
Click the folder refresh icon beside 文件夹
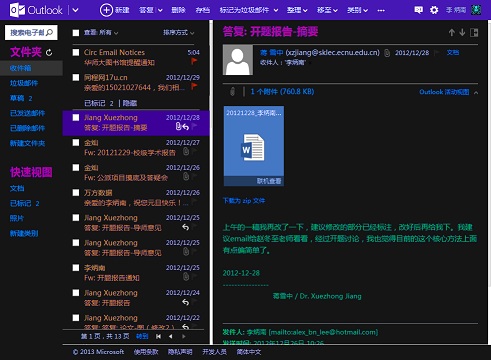49,52
